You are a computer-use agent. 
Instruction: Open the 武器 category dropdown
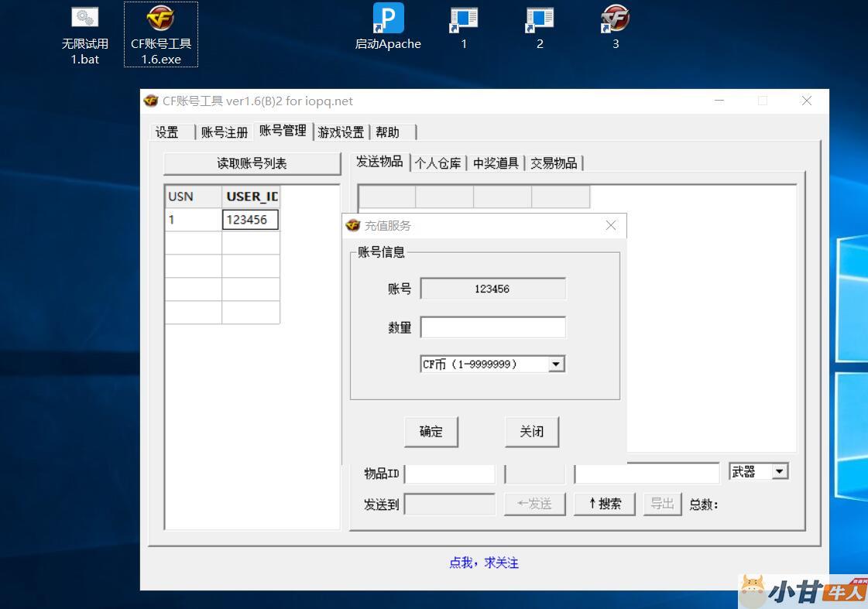(779, 471)
